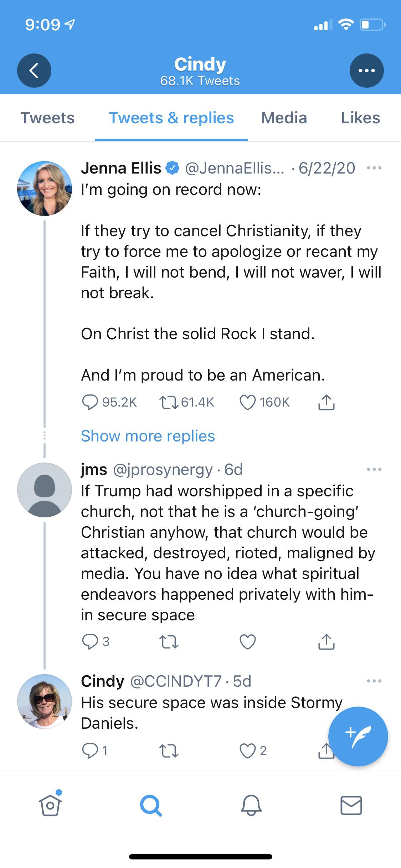Screen dimensions: 401x868
Task: Compose a new tweet with feather button
Action: [x=358, y=737]
